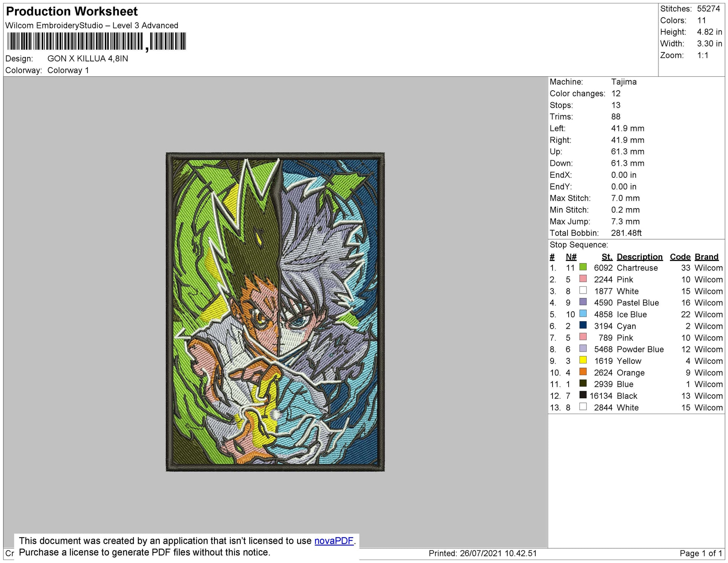Click the Powder Blue color swatch

[x=582, y=349]
